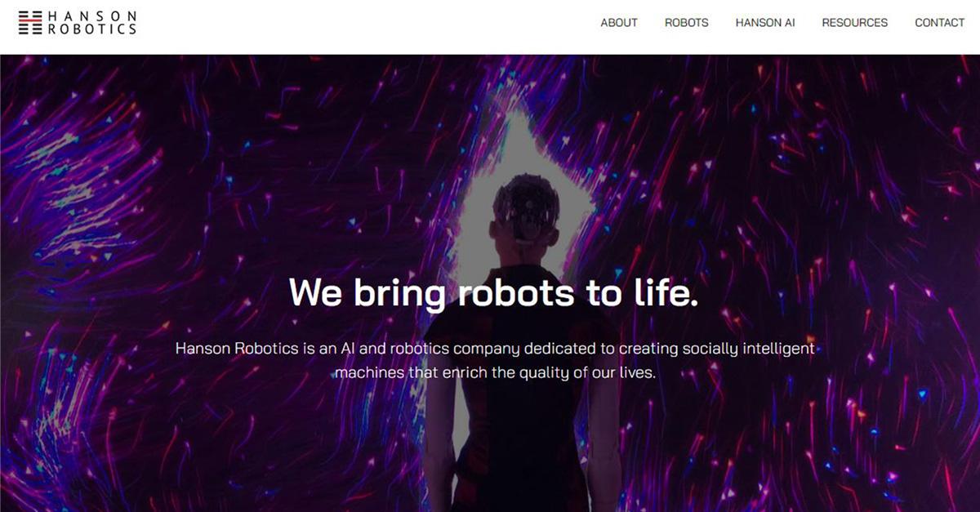Open the ROBOTS navigation menu
Viewport: 980px width, 512px height.
[687, 23]
